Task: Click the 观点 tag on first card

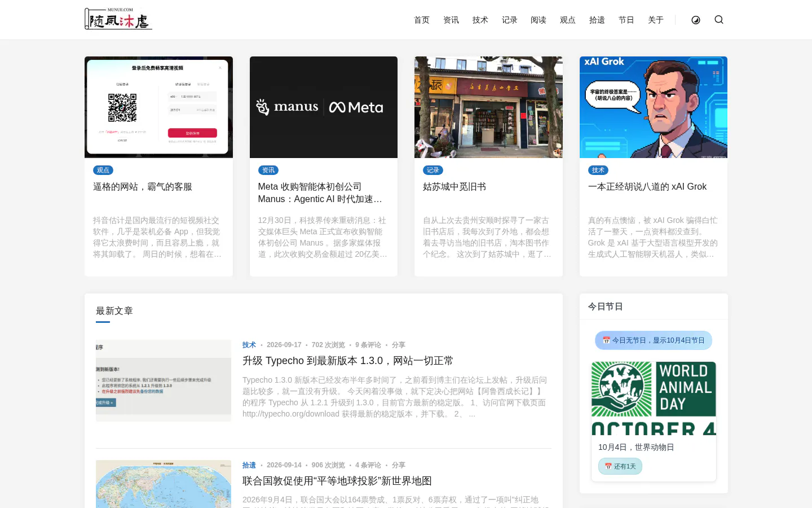Action: click(x=103, y=170)
